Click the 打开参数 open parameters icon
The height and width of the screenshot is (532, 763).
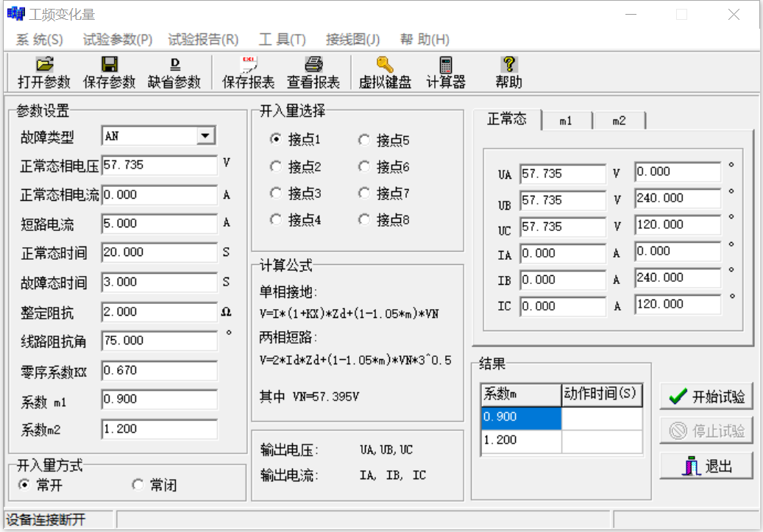click(44, 65)
